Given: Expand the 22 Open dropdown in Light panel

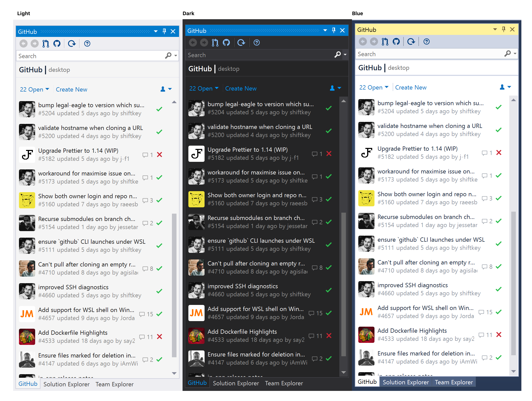Looking at the screenshot, I should [x=34, y=90].
